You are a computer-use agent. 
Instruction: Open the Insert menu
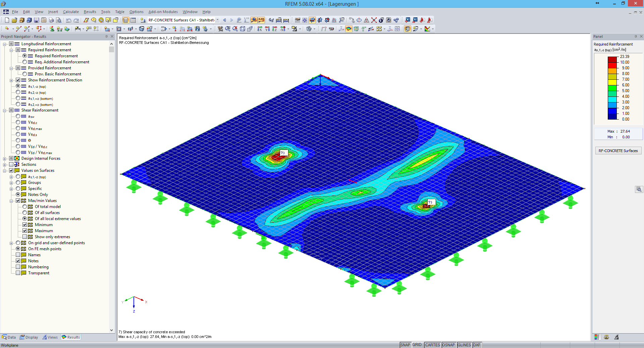point(53,12)
